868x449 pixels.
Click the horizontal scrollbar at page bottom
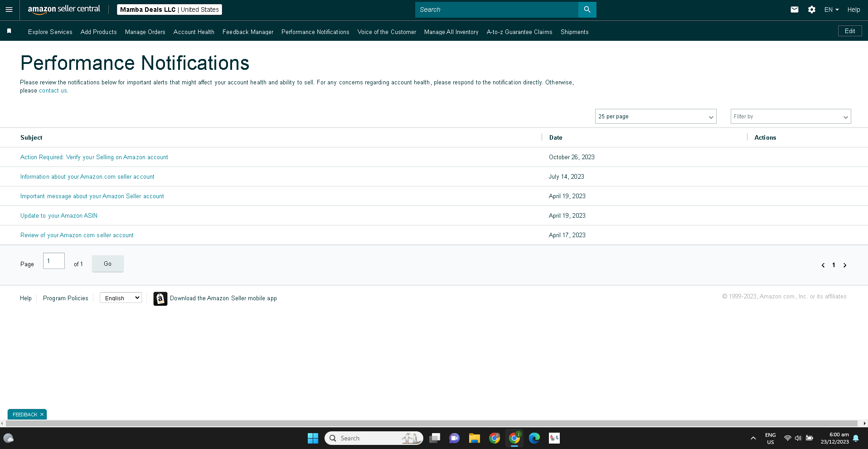click(432, 423)
